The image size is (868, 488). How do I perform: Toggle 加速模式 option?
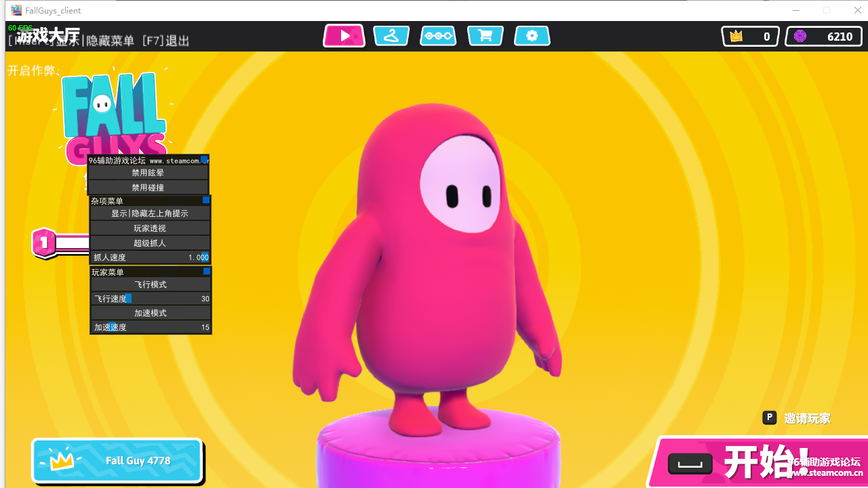point(151,312)
